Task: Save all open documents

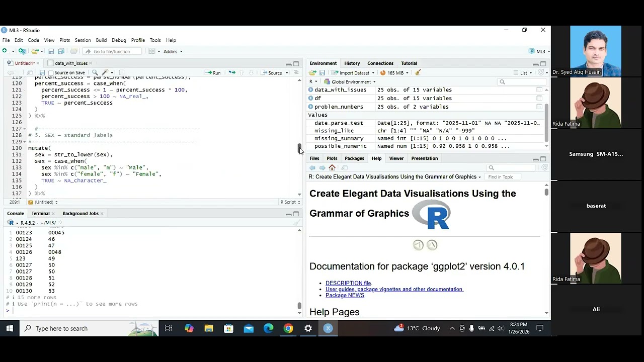Action: pos(61,51)
